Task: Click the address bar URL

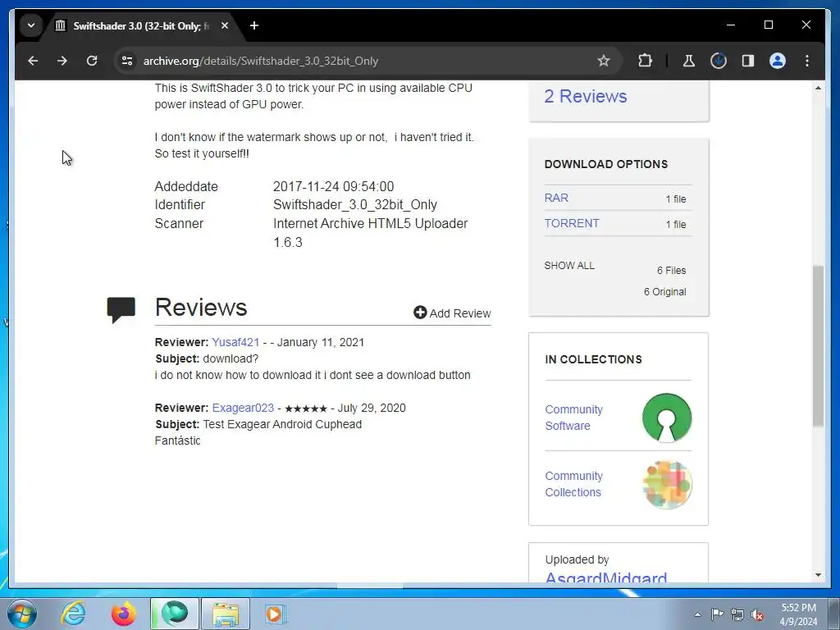Action: click(260, 61)
